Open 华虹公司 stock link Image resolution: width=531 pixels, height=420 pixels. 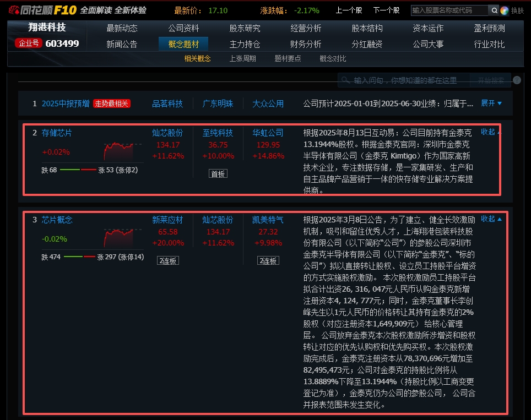pos(268,133)
